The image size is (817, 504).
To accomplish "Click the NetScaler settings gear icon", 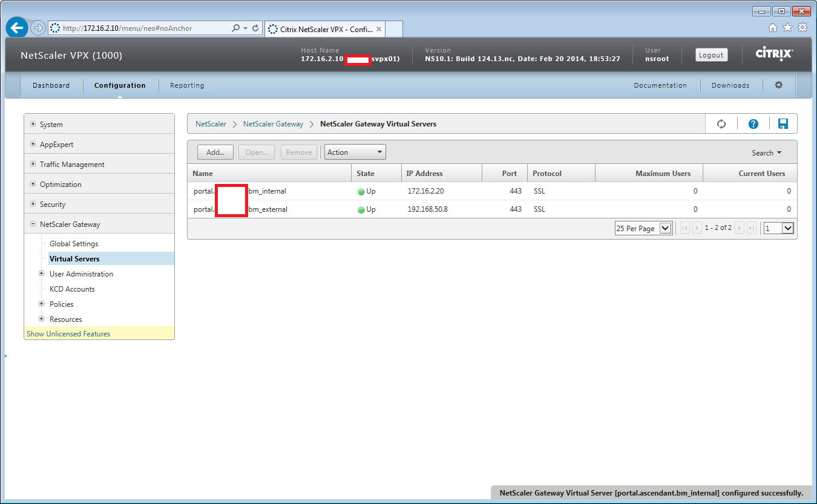I will click(x=779, y=85).
